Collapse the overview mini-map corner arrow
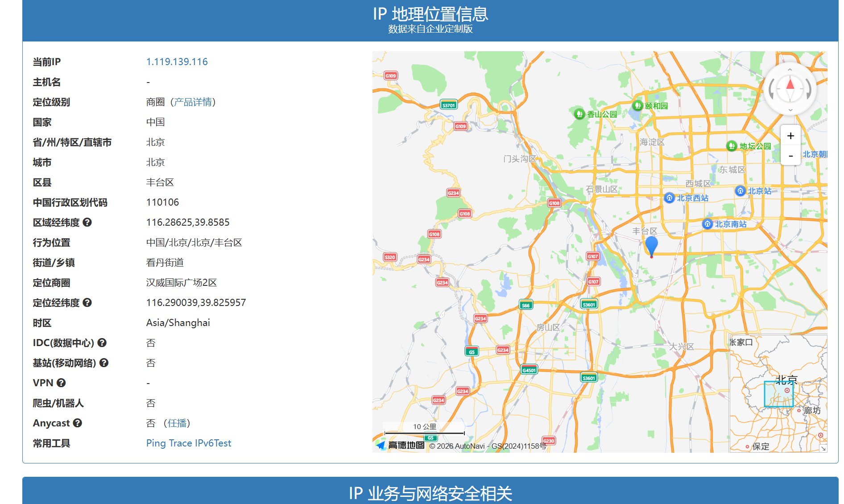Viewport: 844px width, 504px height. (x=823, y=448)
